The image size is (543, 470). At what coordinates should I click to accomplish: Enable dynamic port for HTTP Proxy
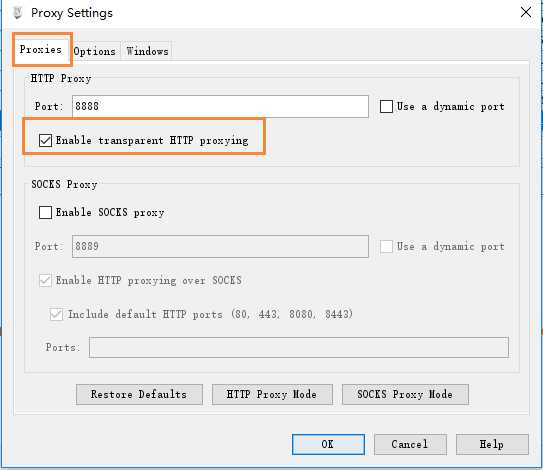click(x=386, y=106)
